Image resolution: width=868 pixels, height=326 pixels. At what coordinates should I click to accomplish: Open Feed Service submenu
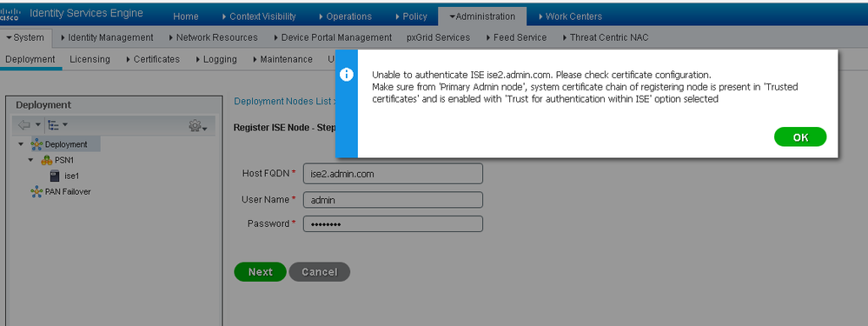(x=516, y=37)
